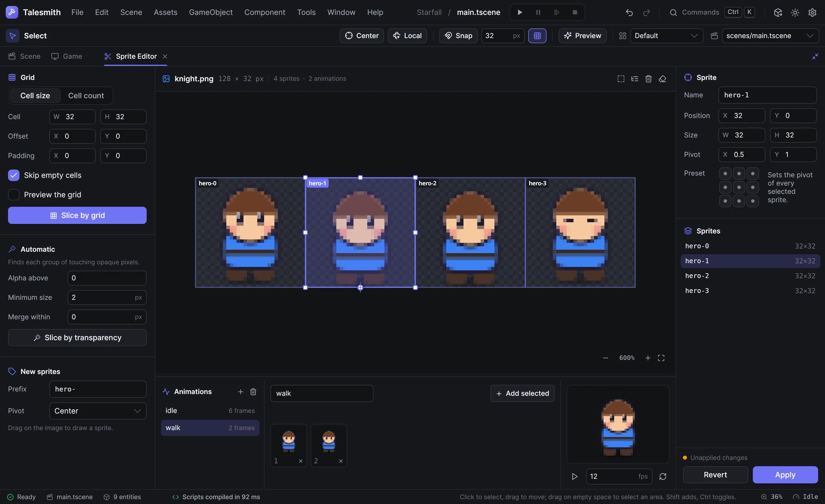Select the walk animation row
The image size is (825, 504).
[210, 428]
